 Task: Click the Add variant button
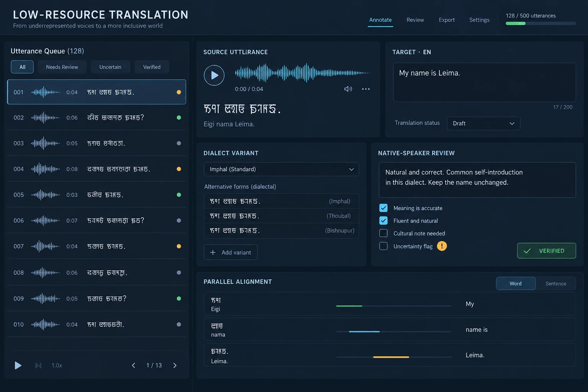tap(230, 252)
